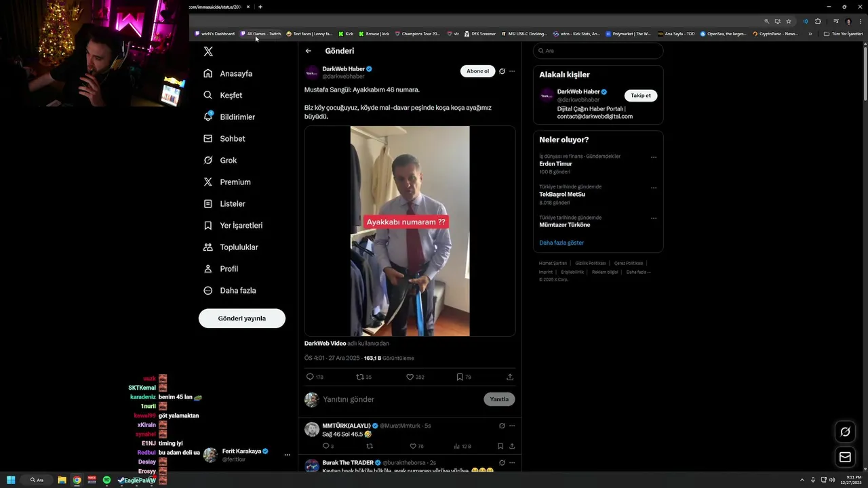Click the X logo in sidebar
This screenshot has width=868, height=488.
click(208, 52)
